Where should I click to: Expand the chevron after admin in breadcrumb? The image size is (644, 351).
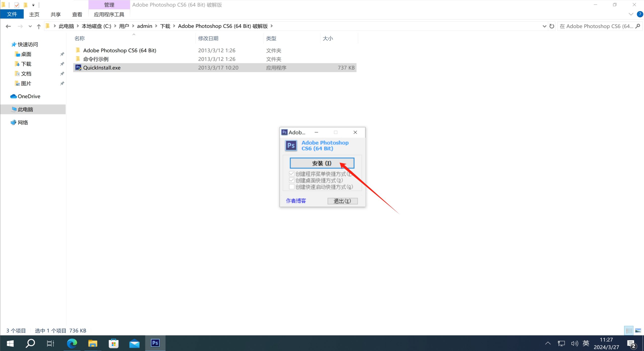[x=156, y=26]
